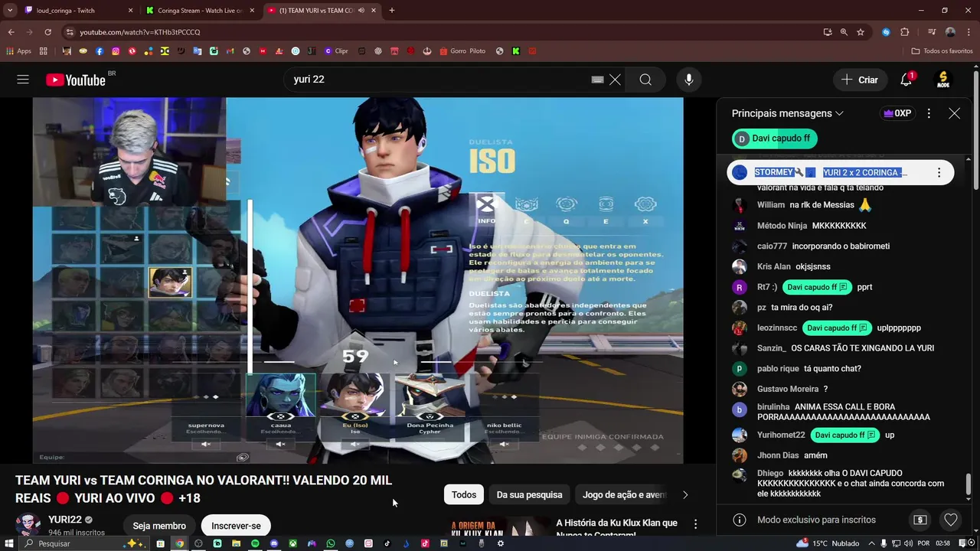Reload the current page
Screen dimensions: 980x551
[47, 32]
